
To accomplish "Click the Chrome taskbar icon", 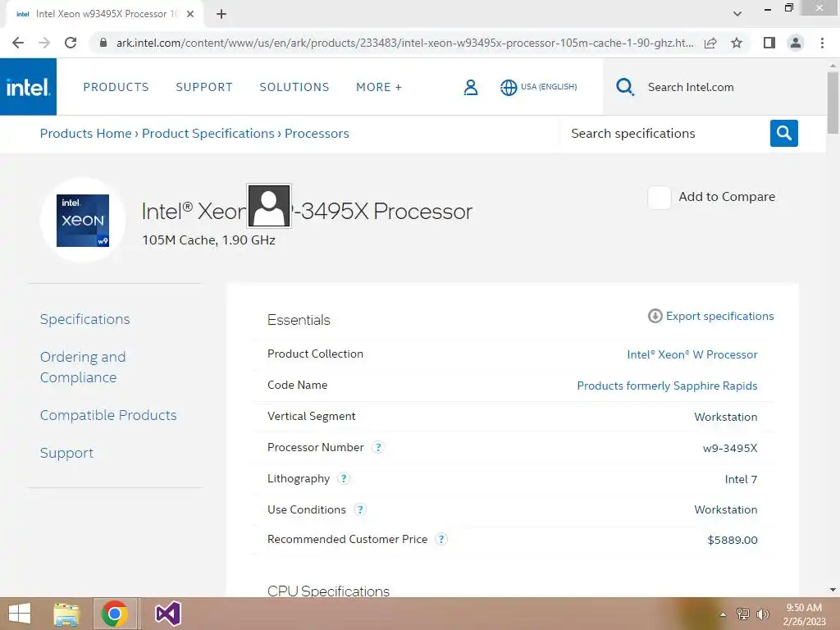I will coord(115,614).
